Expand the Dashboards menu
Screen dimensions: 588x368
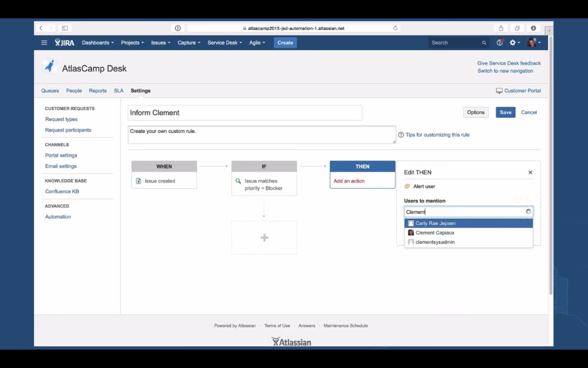[x=98, y=43]
